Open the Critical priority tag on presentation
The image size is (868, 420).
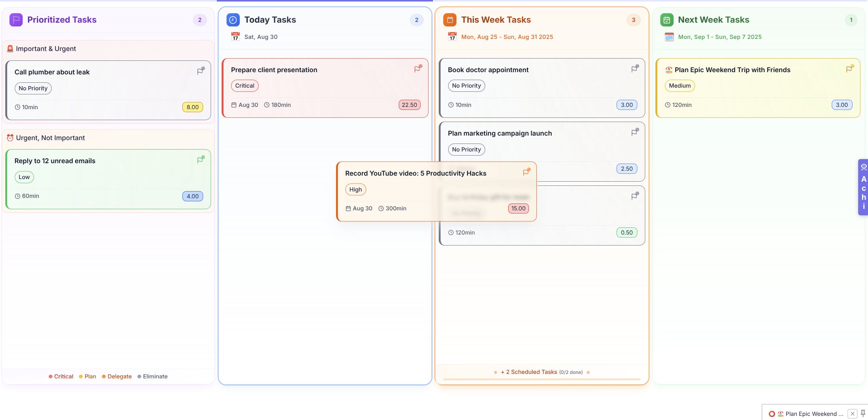[245, 86]
